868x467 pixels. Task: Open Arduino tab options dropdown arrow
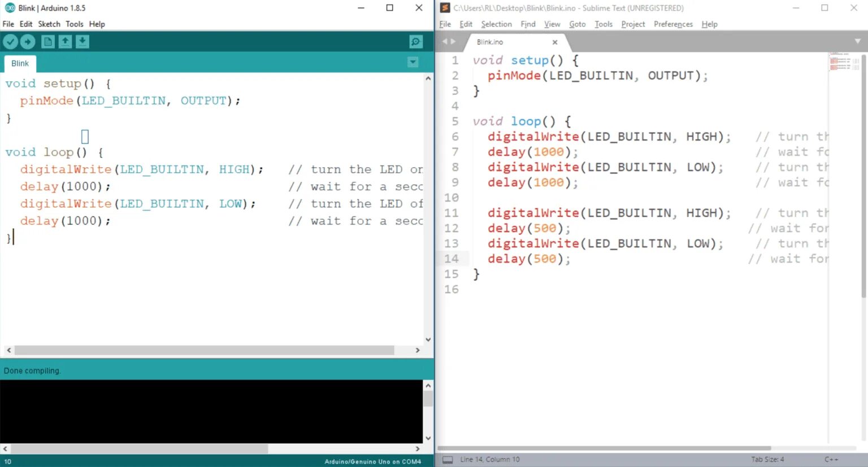click(413, 62)
